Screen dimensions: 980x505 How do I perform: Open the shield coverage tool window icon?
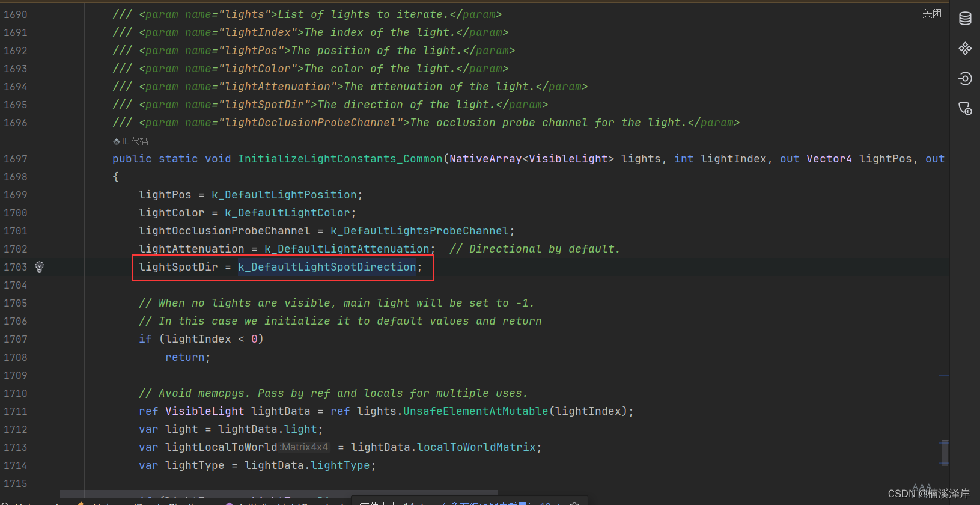coord(965,108)
